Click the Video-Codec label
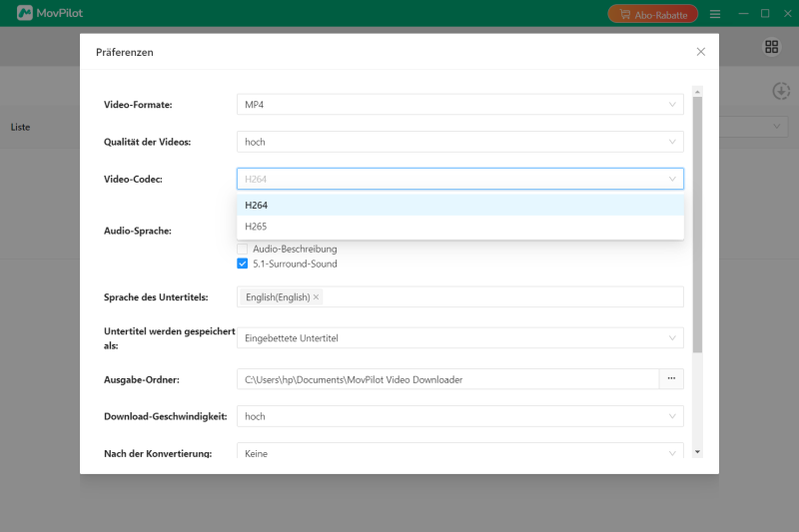 coord(133,180)
